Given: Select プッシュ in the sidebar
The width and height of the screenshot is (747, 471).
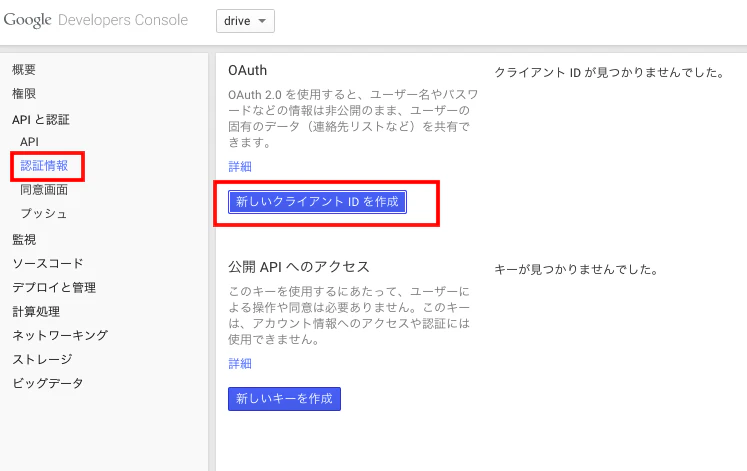Looking at the screenshot, I should coord(44,213).
